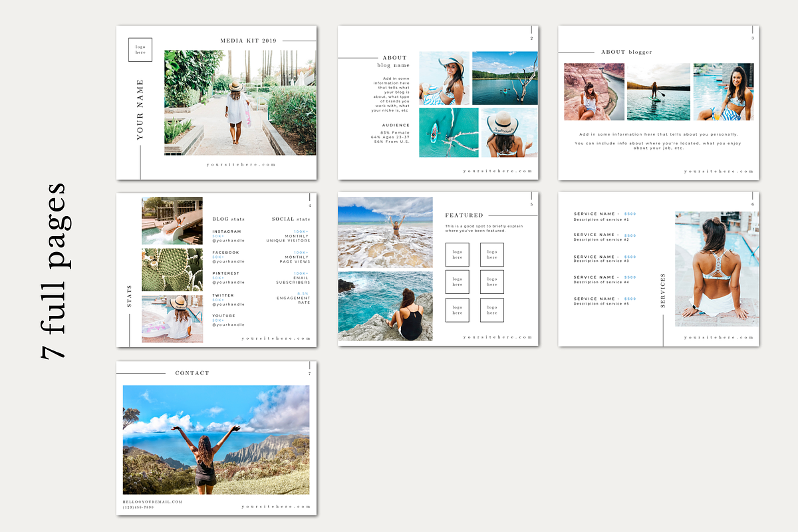The width and height of the screenshot is (798, 532).
Task: Open coastal cliff photo with arms raised
Action: (x=216, y=440)
